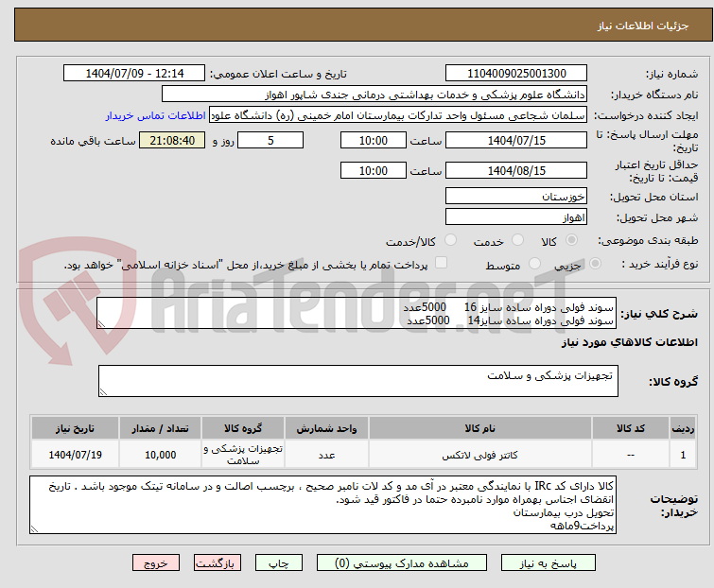Image resolution: width=714 pixels, height=588 pixels.
Task: Click the واحد شمارش column header
Action: [326, 428]
